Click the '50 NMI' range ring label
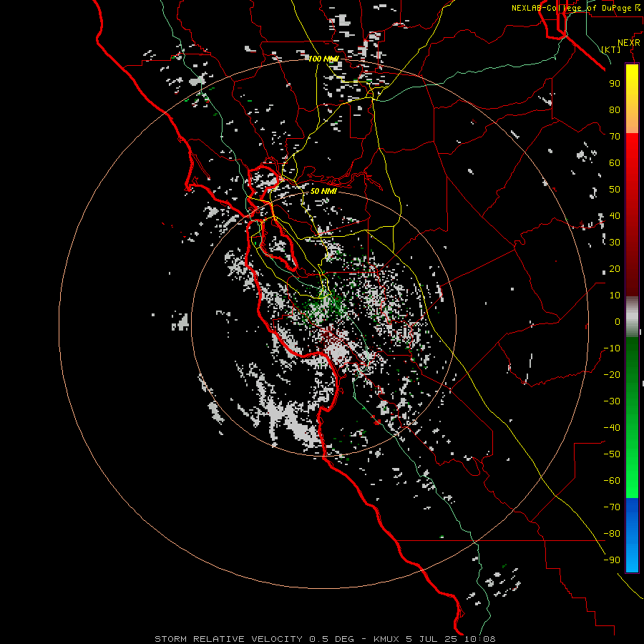 pos(323,191)
